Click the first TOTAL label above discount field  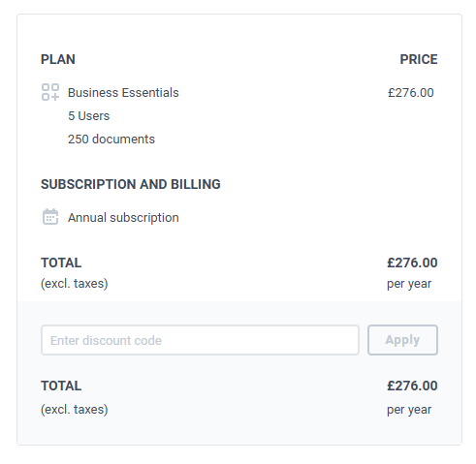(x=61, y=263)
